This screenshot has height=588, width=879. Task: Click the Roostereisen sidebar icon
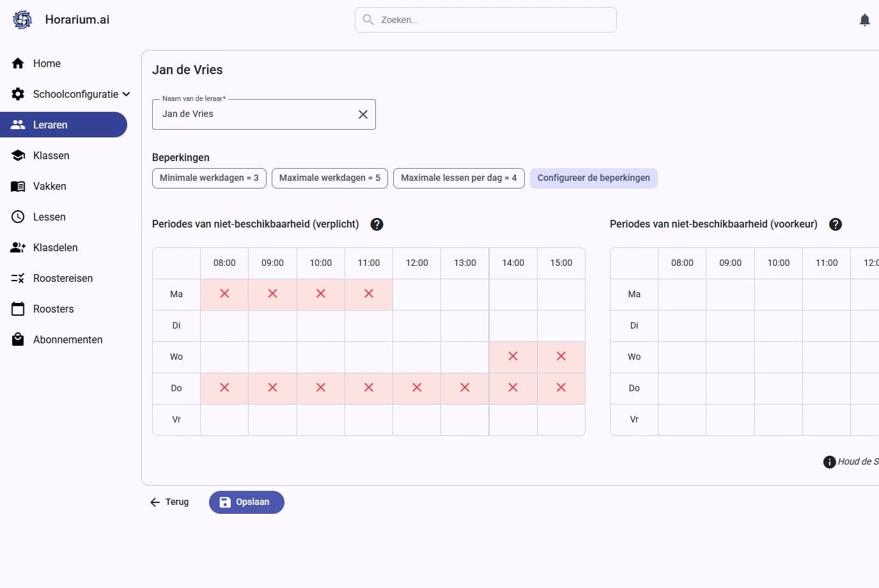coord(18,278)
